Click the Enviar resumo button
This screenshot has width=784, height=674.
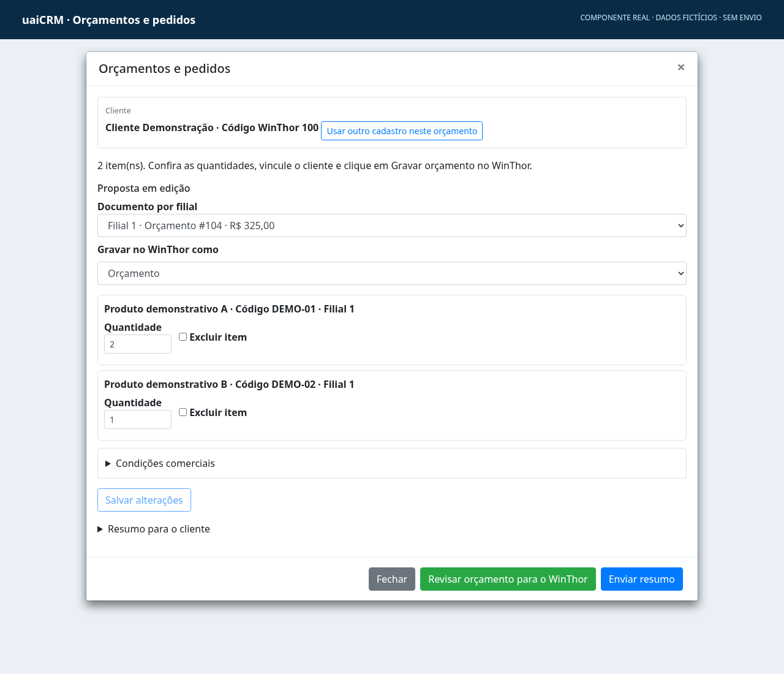642,579
